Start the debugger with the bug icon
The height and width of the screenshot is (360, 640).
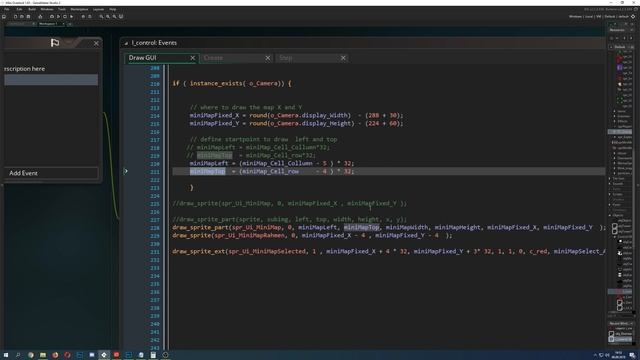(x=52, y=17)
